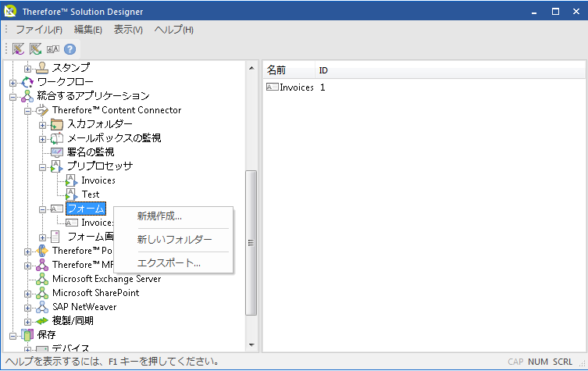
Task: Choose 新規作成... from context menu
Action: coord(173,216)
